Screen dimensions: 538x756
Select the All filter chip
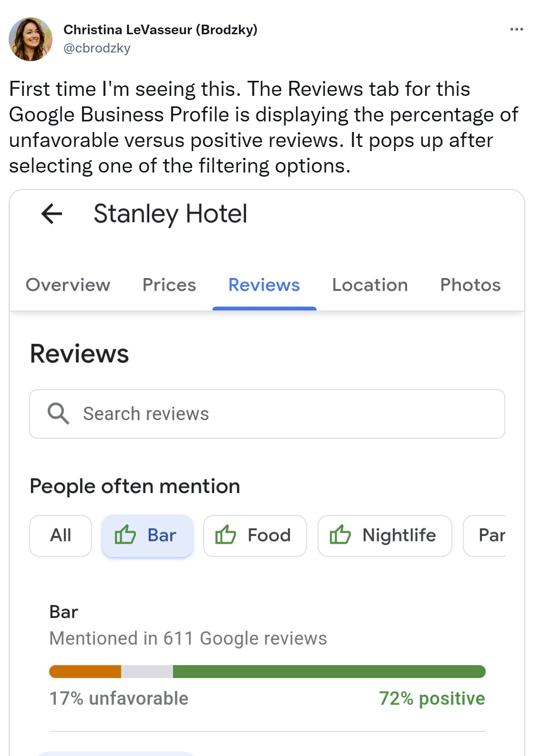pyautogui.click(x=61, y=535)
